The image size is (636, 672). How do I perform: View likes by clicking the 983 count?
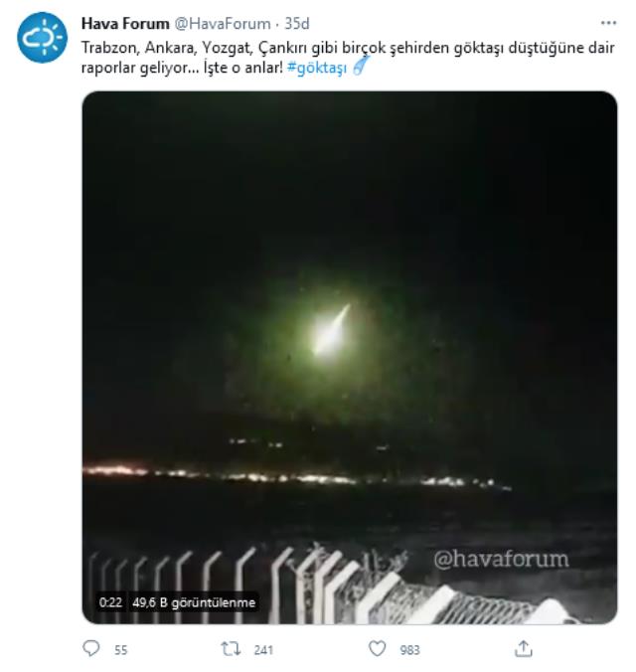coord(409,650)
